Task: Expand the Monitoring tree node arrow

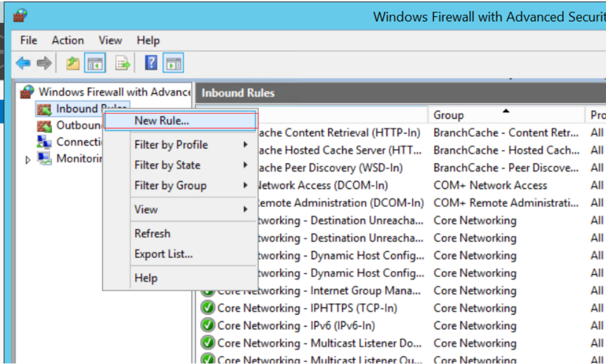Action: pos(27,160)
